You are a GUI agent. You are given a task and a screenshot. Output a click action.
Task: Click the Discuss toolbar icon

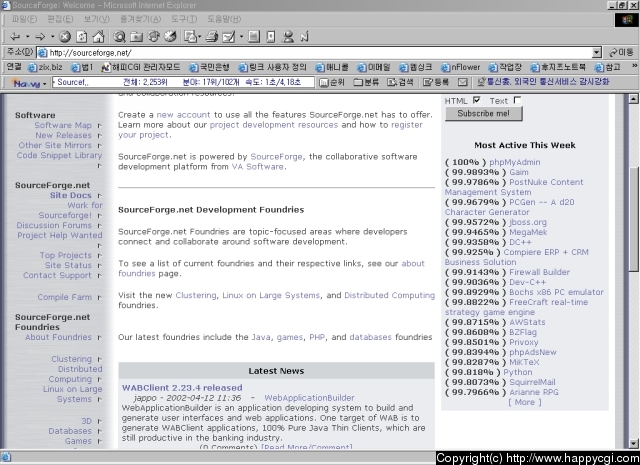click(254, 37)
